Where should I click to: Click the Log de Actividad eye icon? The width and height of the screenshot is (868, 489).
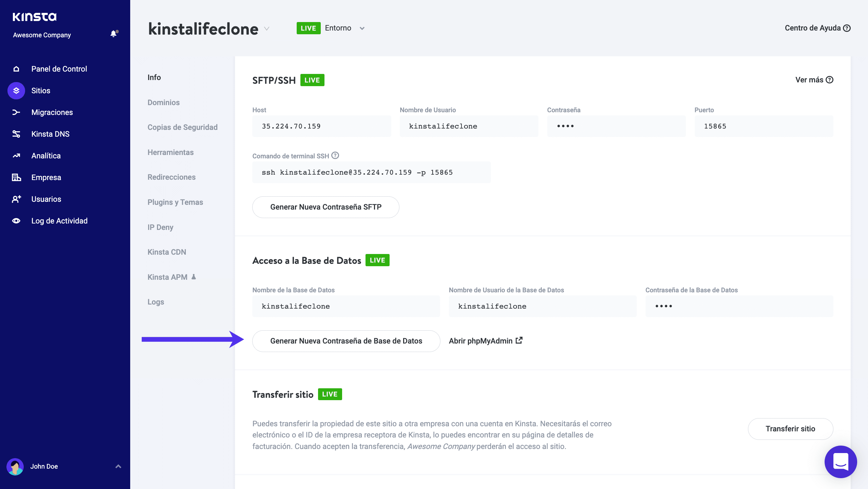point(16,221)
